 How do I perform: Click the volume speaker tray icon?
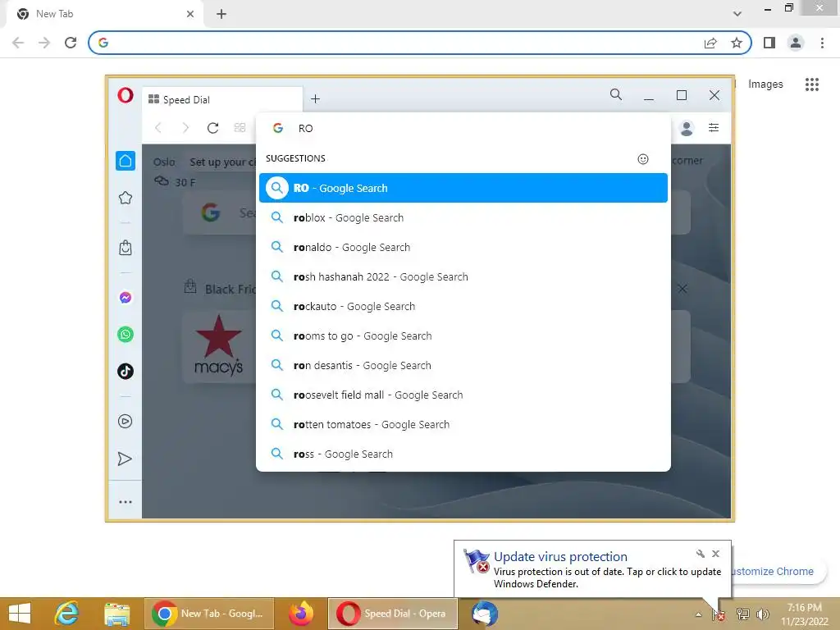762,614
